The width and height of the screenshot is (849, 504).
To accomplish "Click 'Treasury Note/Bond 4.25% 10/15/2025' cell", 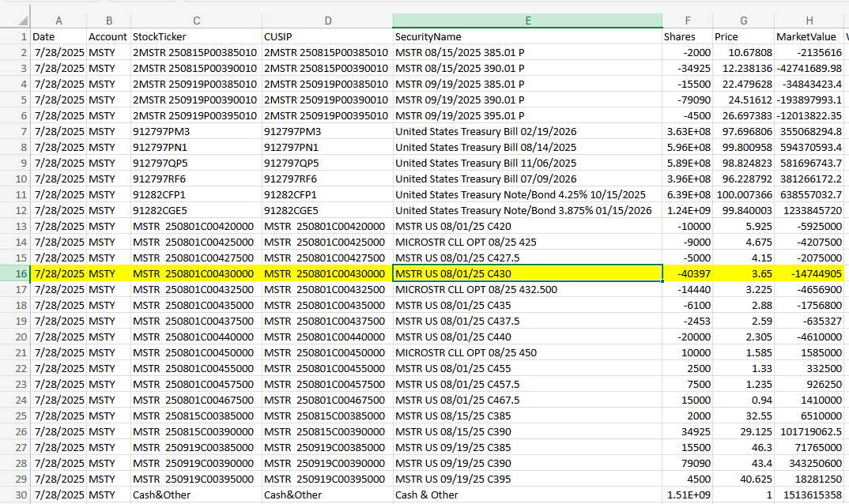I will click(x=528, y=194).
